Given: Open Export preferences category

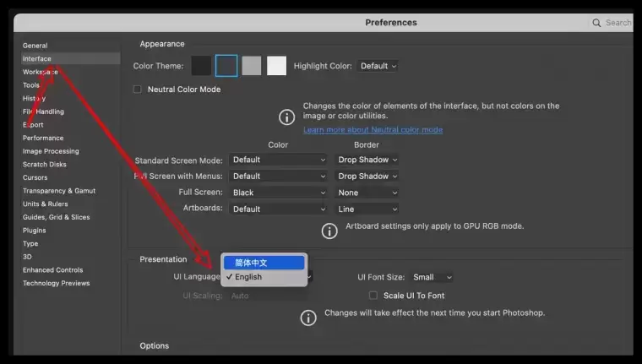Looking at the screenshot, I should [33, 125].
